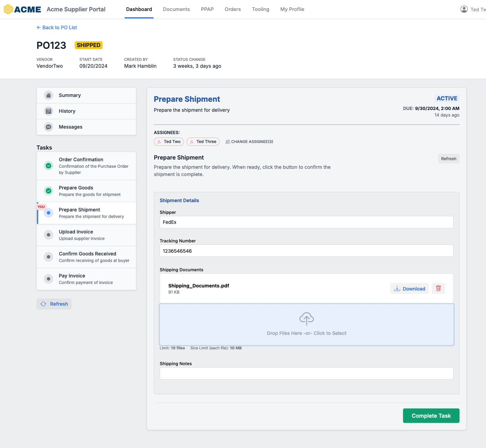486x448 pixels.
Task: Select the Prepare Goods task
Action: tap(86, 191)
